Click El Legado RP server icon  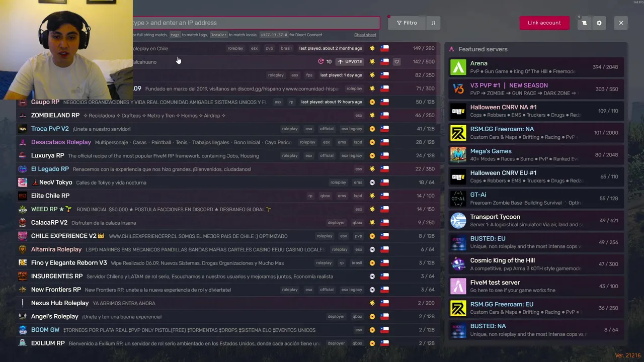pyautogui.click(x=23, y=169)
